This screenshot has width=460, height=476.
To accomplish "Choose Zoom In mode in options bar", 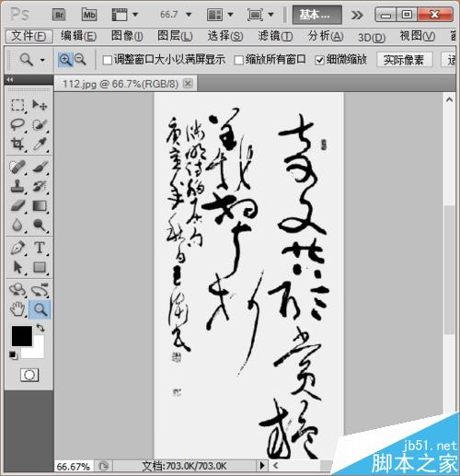I will coord(65,59).
